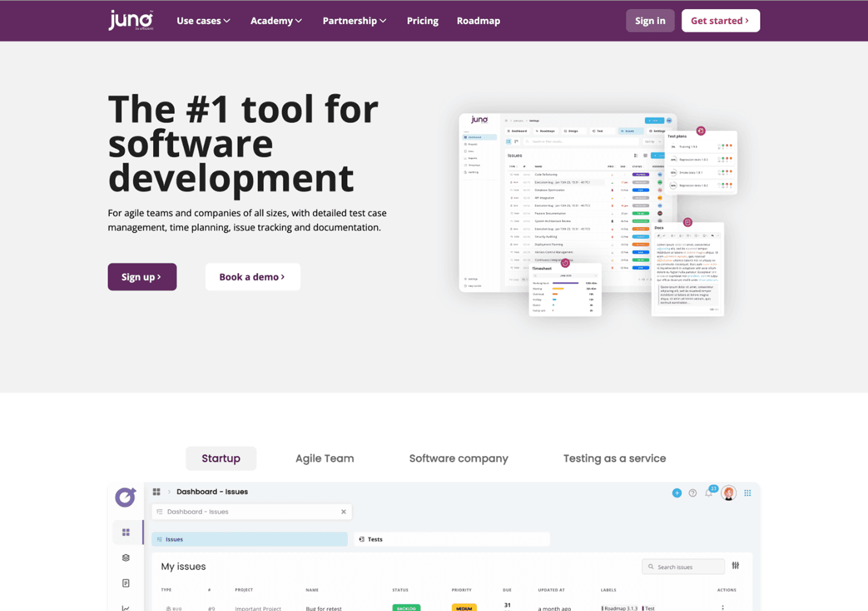This screenshot has height=611, width=868.
Task: Click the LABELS column header
Action: [609, 590]
